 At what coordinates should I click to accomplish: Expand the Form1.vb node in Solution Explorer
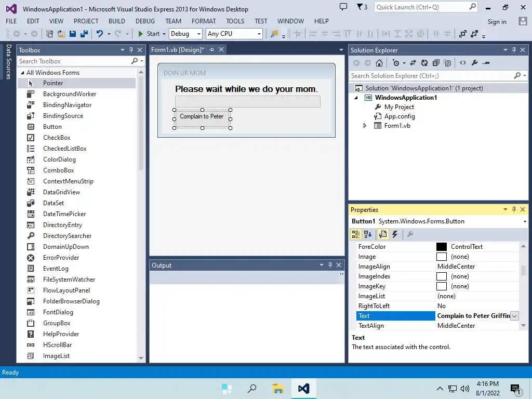(365, 126)
